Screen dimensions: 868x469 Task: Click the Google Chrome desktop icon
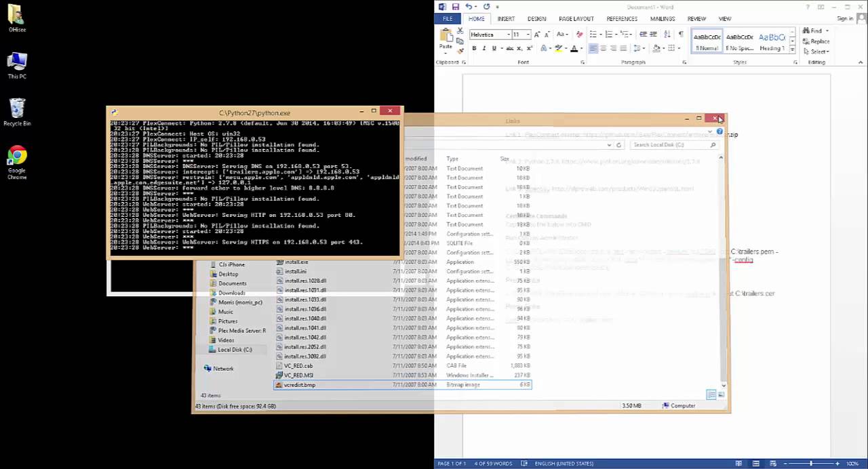17,163
